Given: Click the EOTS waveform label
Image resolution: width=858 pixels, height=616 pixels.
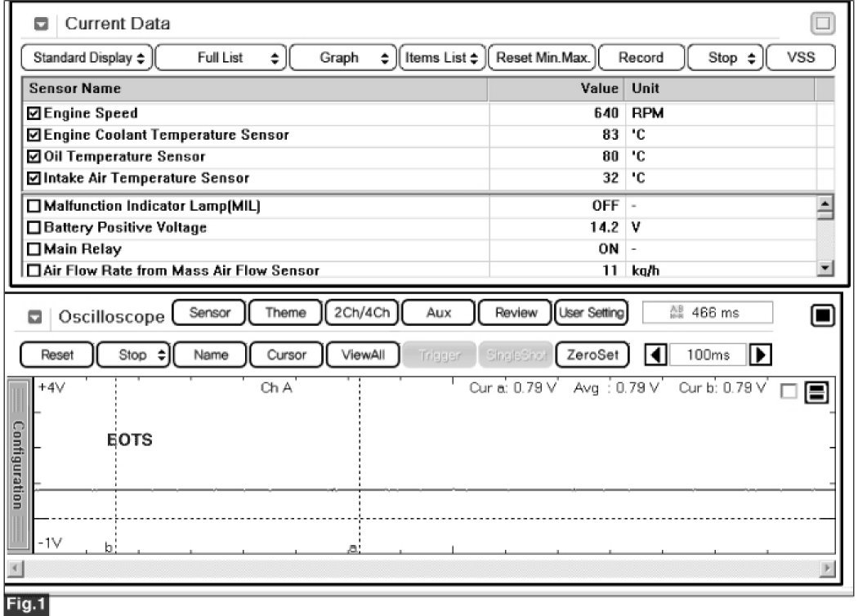Looking at the screenshot, I should [130, 440].
